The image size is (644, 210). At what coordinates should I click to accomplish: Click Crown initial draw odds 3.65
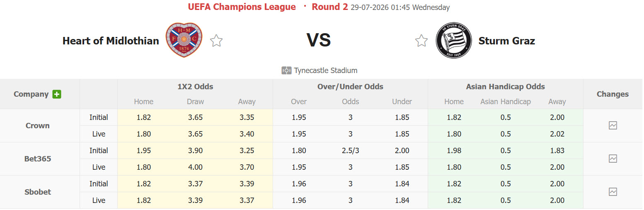point(195,117)
